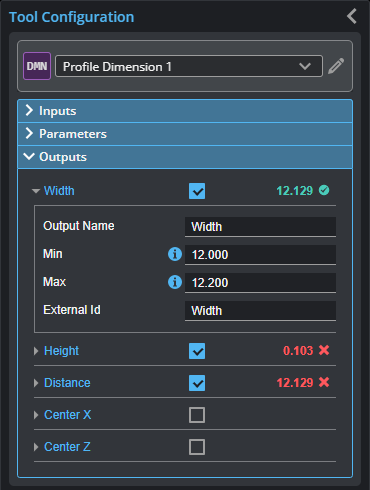
Task: Enable the Center Z output checkbox
Action: (x=197, y=447)
